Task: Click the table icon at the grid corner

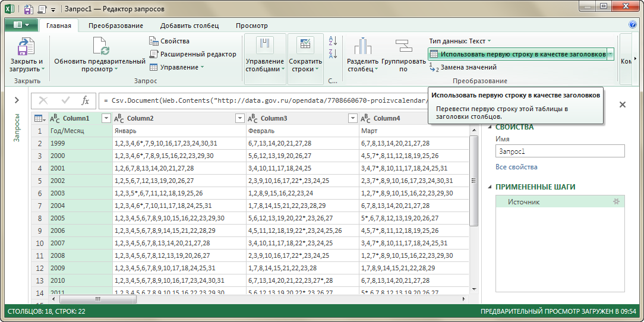Action: tap(39, 118)
